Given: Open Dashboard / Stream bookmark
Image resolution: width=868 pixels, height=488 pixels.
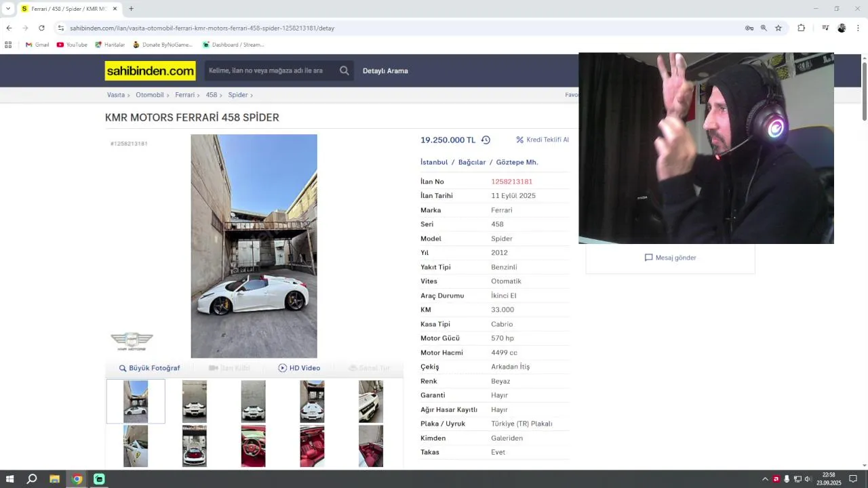Looking at the screenshot, I should pos(233,45).
